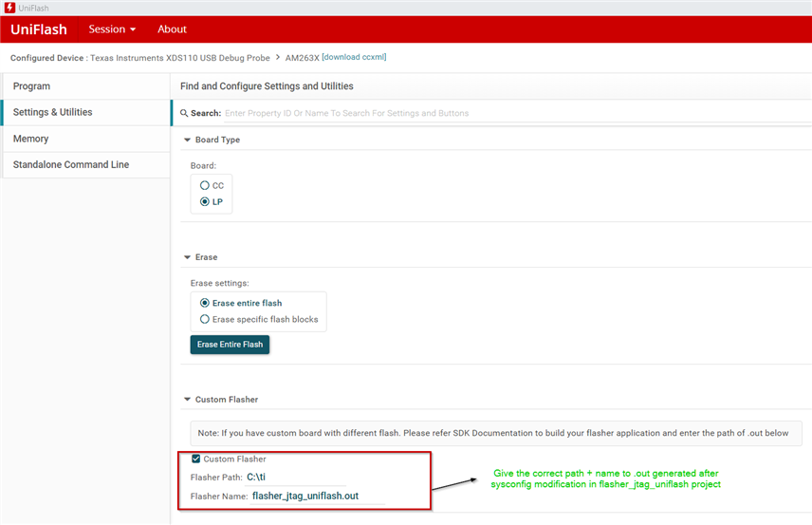Screen dimensions: 812x525
Task: Toggle the Custom Flasher checkbox
Action: tap(195, 459)
